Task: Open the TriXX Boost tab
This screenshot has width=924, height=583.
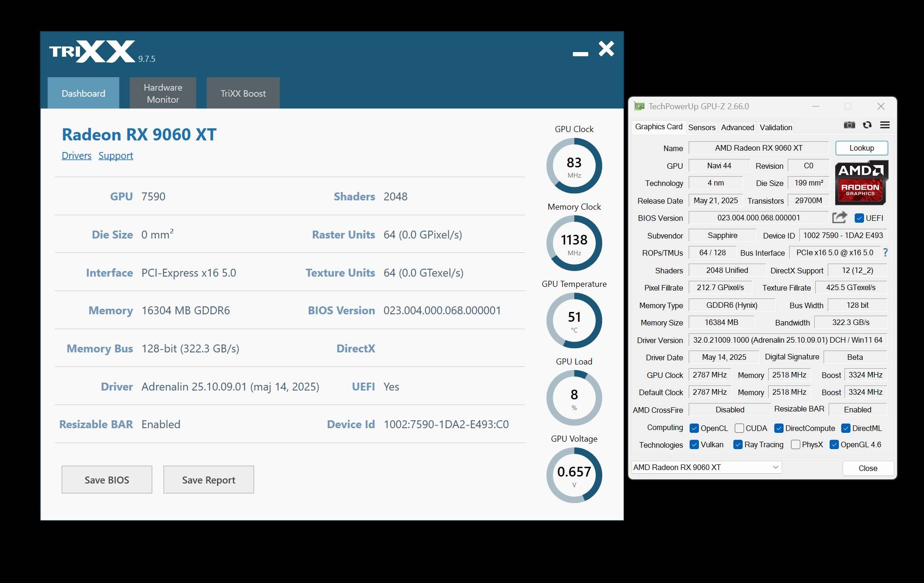Action: pyautogui.click(x=243, y=93)
